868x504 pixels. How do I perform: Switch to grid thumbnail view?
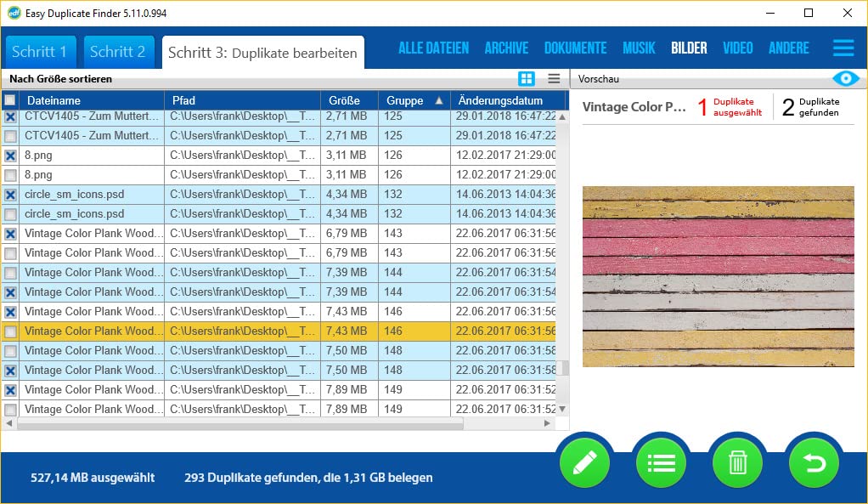click(x=527, y=79)
